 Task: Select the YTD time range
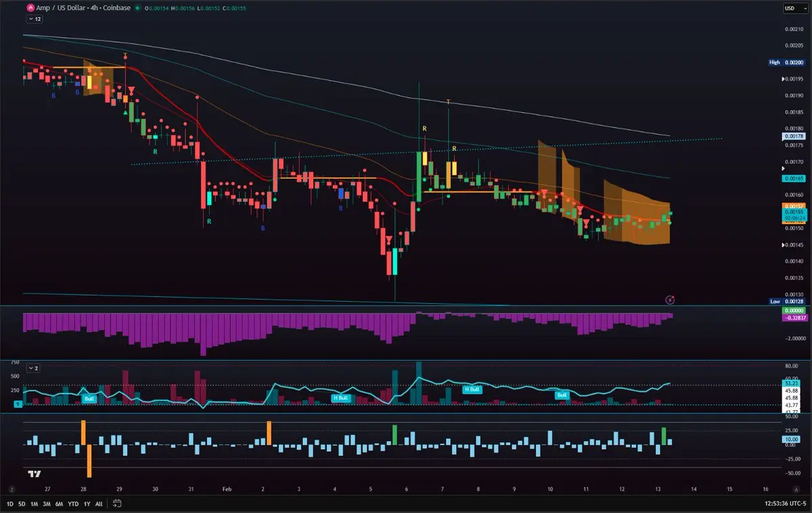(x=73, y=504)
